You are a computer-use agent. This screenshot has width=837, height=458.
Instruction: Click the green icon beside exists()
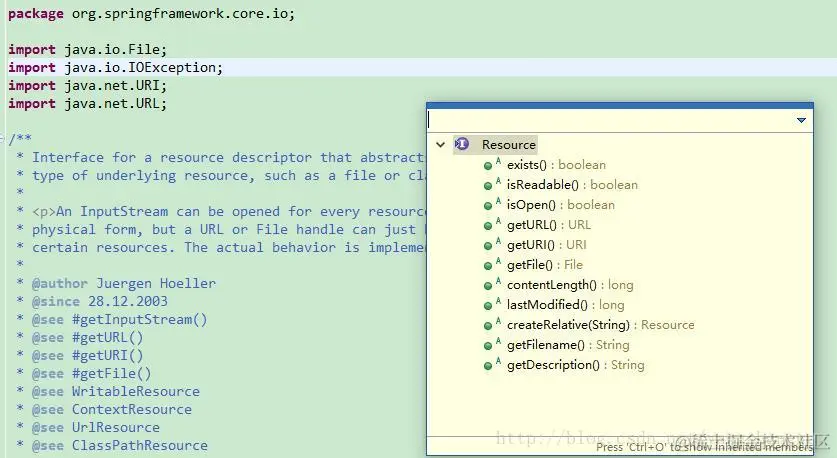(x=488, y=165)
